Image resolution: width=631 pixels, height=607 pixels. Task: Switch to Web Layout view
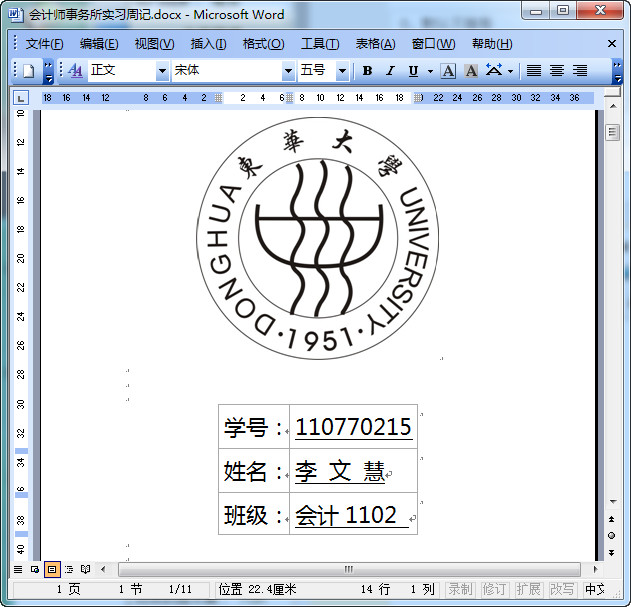pyautogui.click(x=35, y=569)
